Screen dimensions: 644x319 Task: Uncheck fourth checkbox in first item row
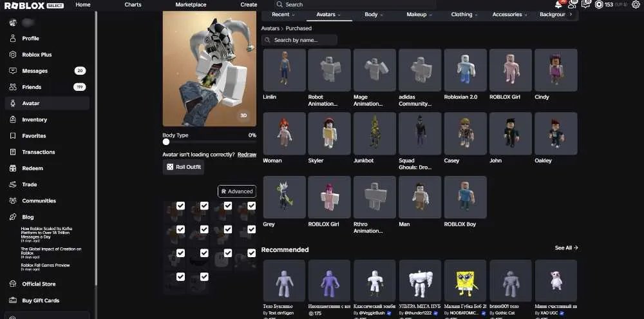[251, 206]
